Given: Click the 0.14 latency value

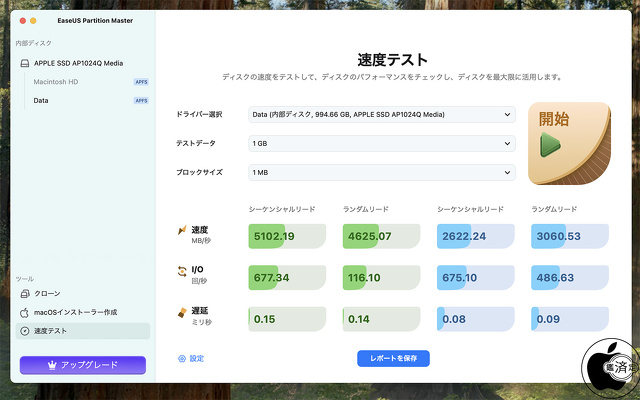Looking at the screenshot, I should coord(359,319).
